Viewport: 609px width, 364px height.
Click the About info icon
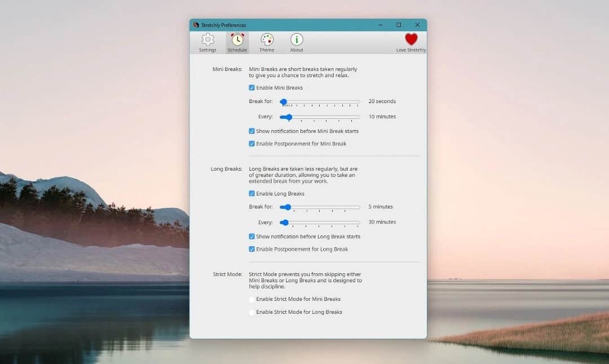tap(297, 40)
